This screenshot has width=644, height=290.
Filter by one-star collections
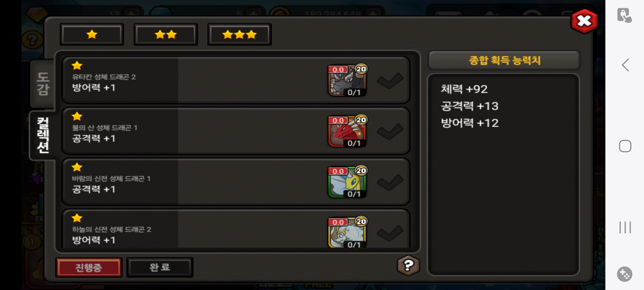(x=92, y=34)
